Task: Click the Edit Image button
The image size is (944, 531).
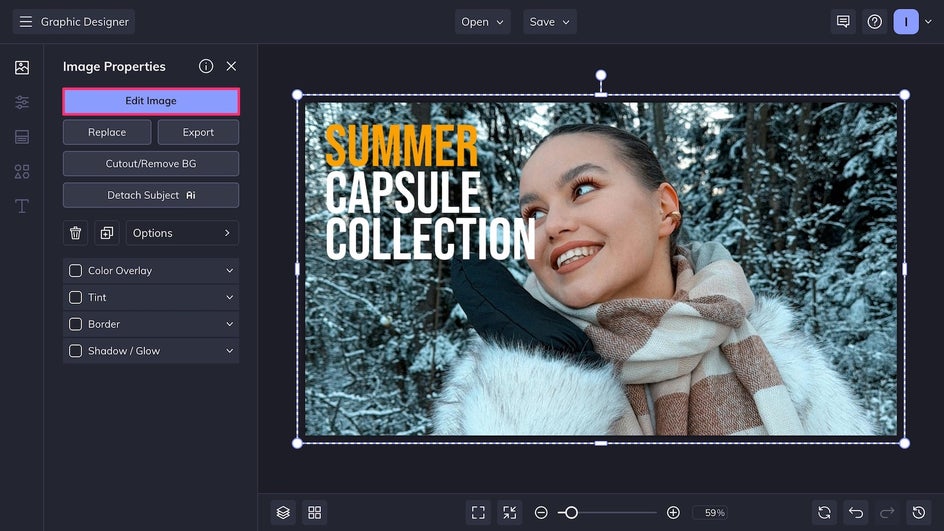Action: pyautogui.click(x=151, y=101)
